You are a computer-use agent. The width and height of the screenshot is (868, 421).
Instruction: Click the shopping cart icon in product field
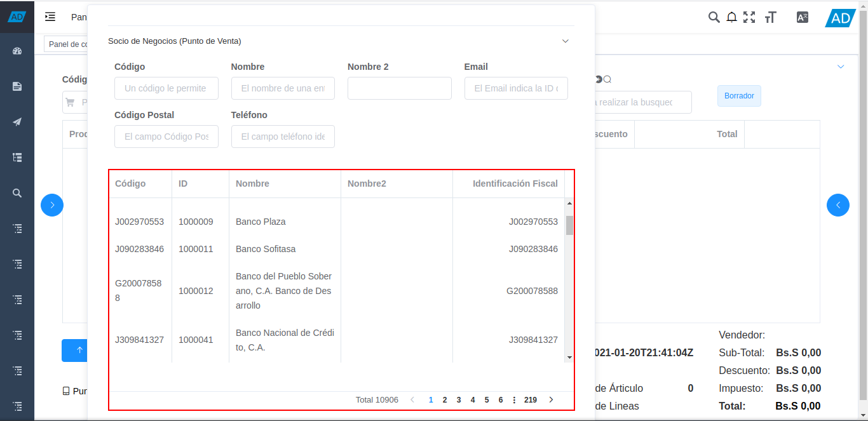tap(70, 102)
